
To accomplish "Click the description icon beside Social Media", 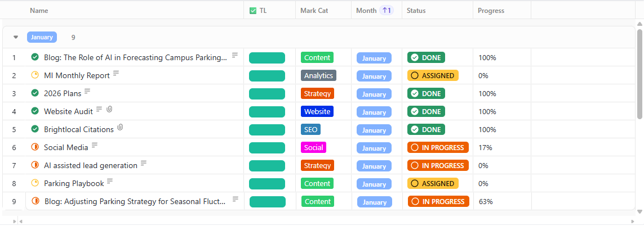I will tap(95, 145).
